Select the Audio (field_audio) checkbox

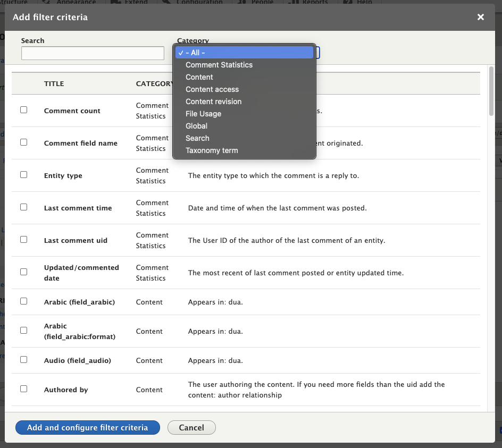tap(24, 360)
